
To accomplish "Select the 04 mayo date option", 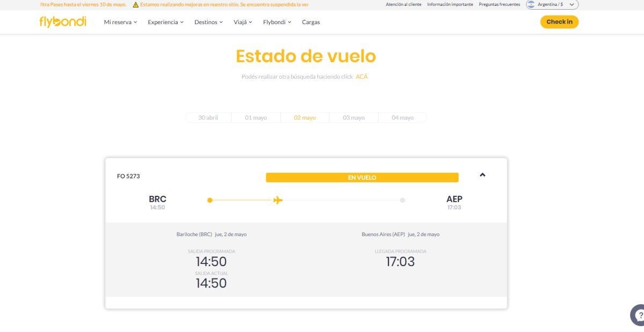I will coord(402,117).
